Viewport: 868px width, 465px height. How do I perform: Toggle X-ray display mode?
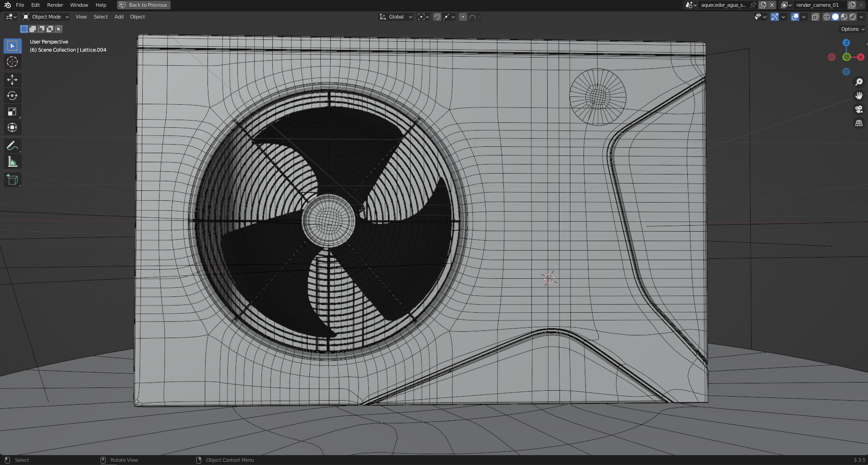tap(815, 17)
